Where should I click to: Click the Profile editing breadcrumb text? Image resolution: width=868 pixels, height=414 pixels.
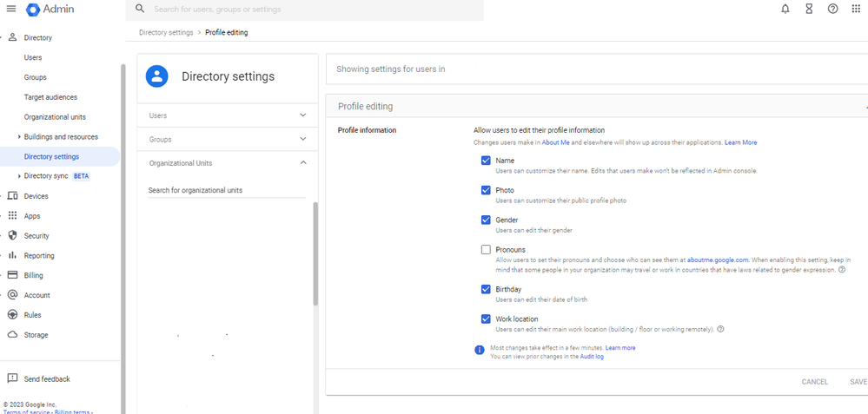tap(227, 33)
